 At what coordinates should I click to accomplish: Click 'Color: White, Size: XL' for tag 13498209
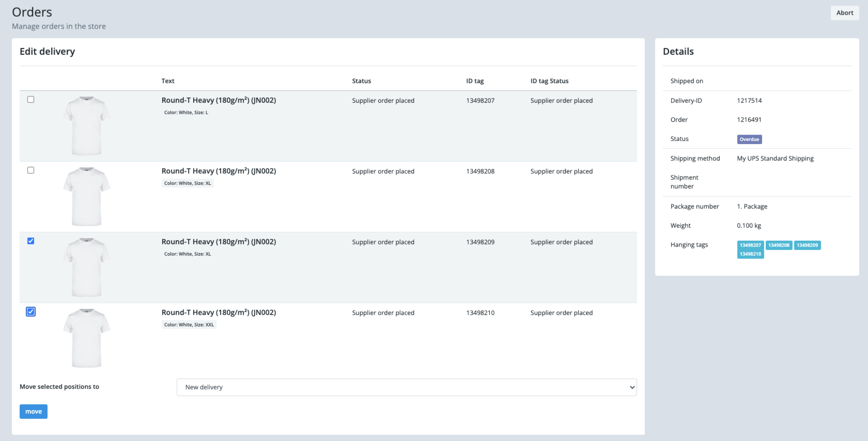pos(187,254)
